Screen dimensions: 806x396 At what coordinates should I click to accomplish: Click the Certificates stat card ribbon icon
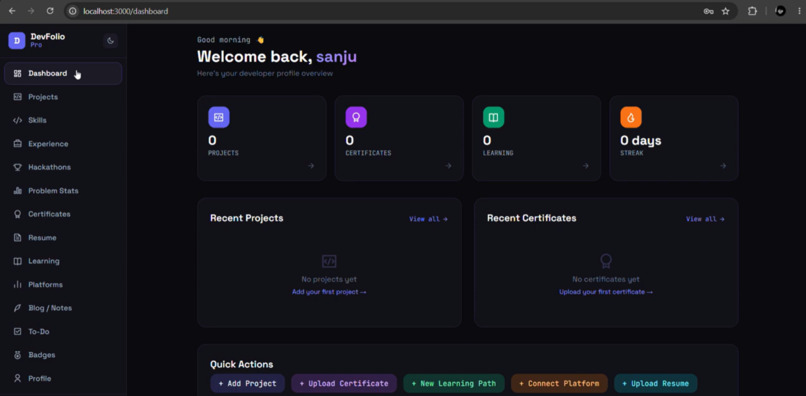(356, 117)
